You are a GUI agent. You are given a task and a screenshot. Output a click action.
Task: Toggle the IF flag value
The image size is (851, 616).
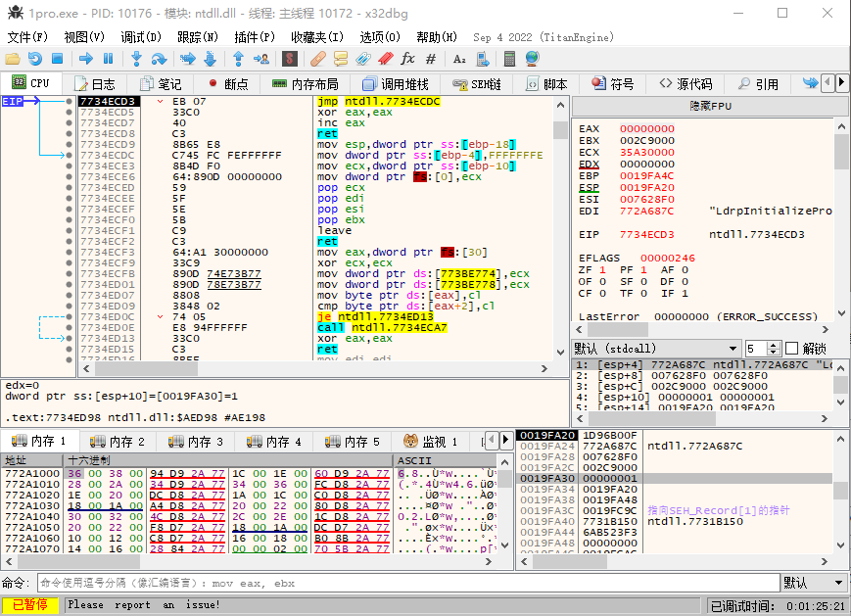point(685,293)
